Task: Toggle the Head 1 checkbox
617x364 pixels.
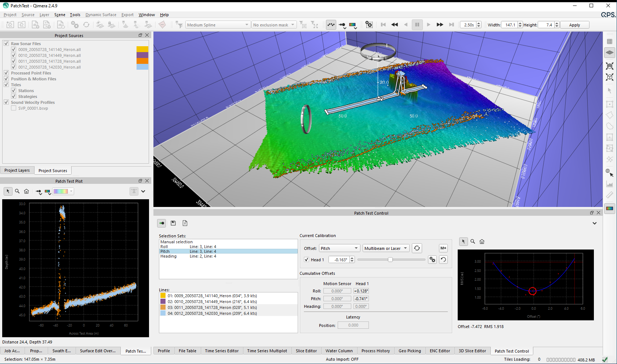Action: pyautogui.click(x=306, y=260)
